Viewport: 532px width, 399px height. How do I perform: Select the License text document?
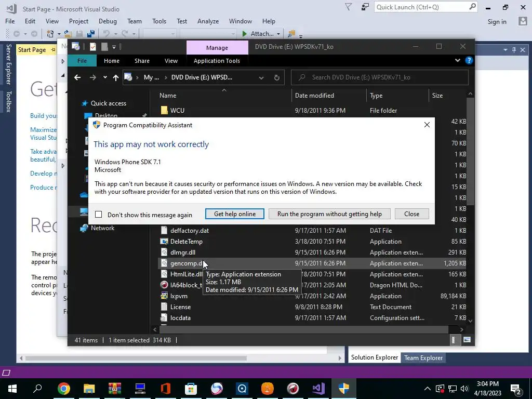pos(180,307)
